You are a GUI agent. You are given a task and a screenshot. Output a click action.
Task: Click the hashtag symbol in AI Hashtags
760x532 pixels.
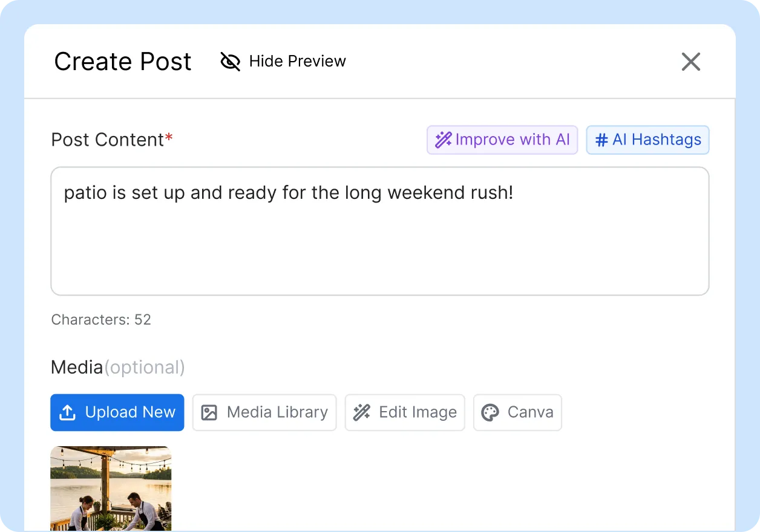pos(601,140)
